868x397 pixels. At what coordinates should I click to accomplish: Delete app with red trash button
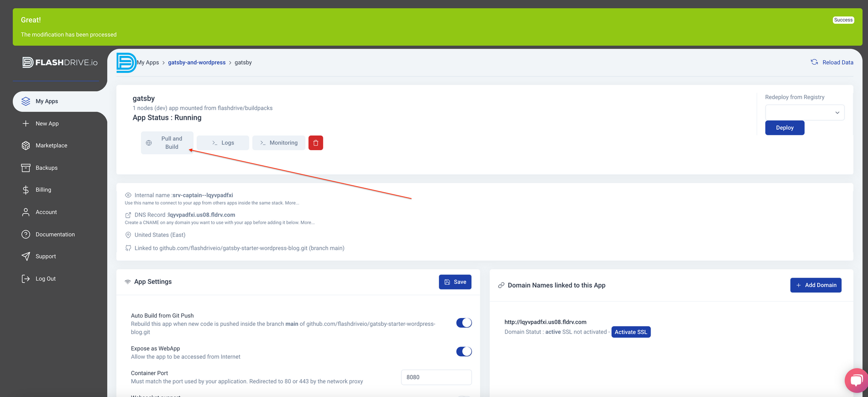coord(316,143)
